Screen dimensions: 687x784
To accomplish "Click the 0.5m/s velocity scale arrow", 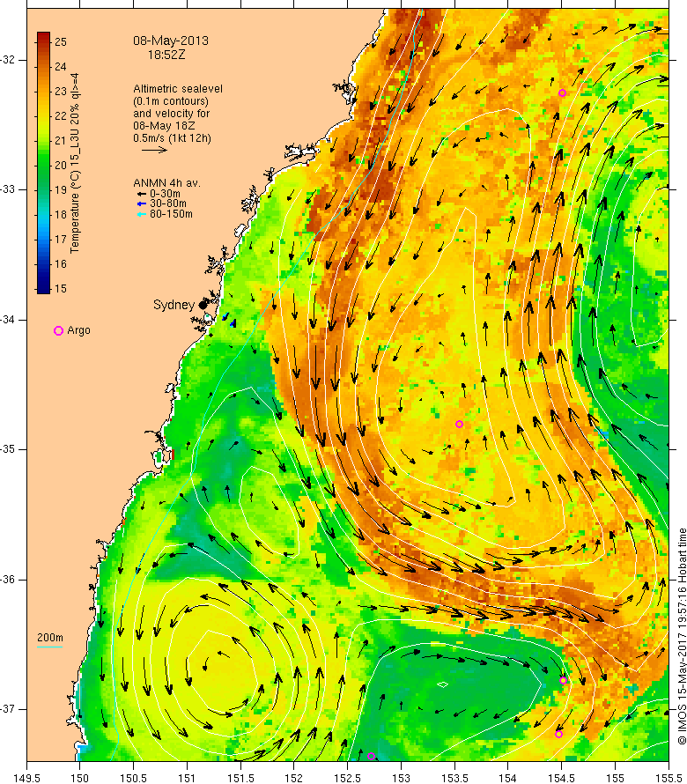I will [154, 150].
